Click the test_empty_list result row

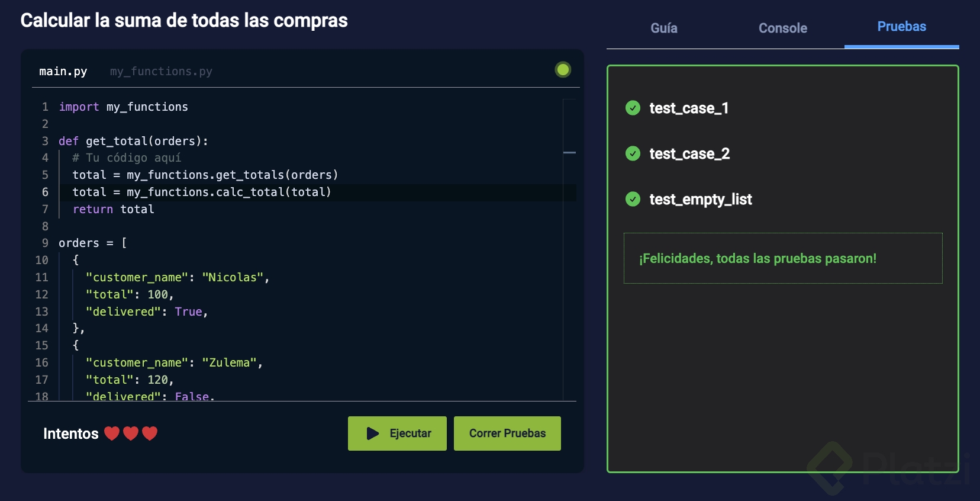coord(700,200)
